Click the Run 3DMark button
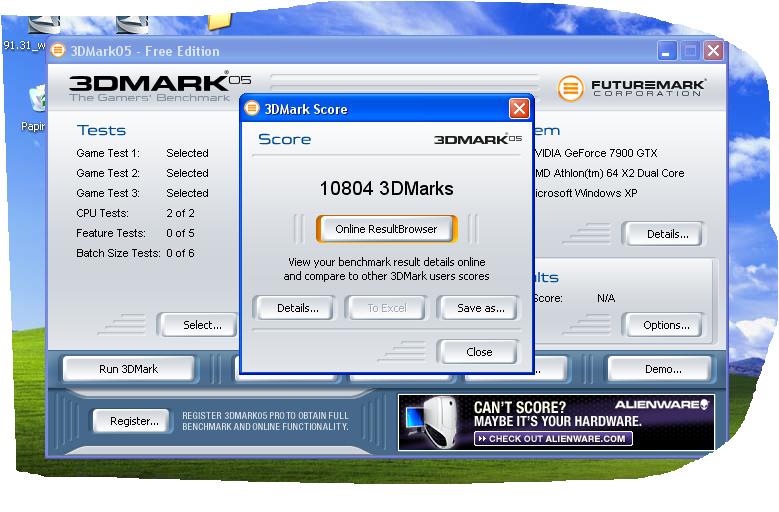 point(129,369)
